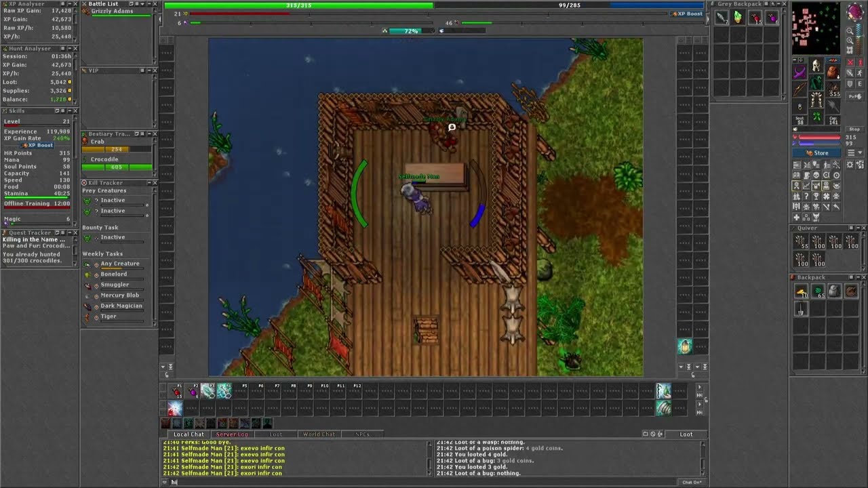
Task: Select the right-pane Loot tab
Action: coord(686,434)
